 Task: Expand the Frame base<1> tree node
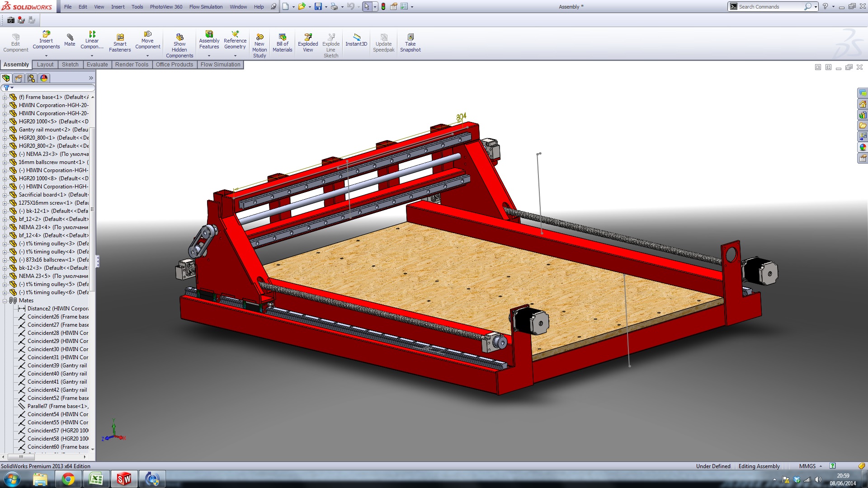(x=5, y=97)
